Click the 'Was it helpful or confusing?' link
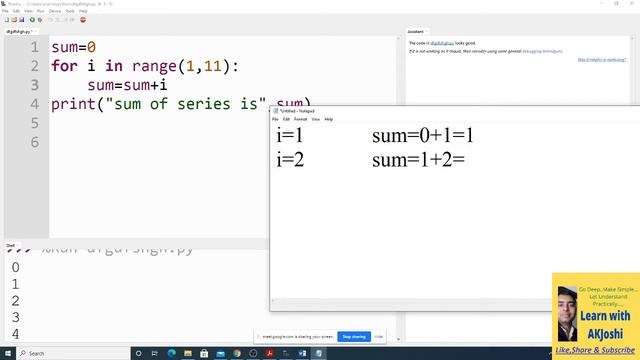 602,60
